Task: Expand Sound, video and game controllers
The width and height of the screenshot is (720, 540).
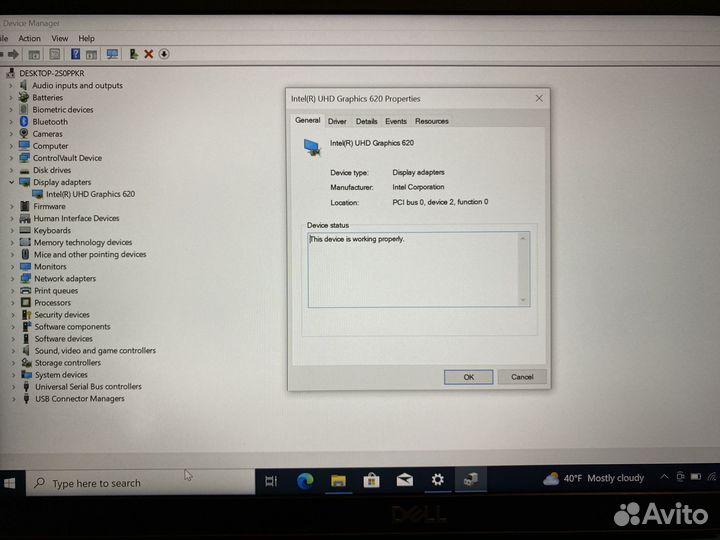Action: [13, 351]
